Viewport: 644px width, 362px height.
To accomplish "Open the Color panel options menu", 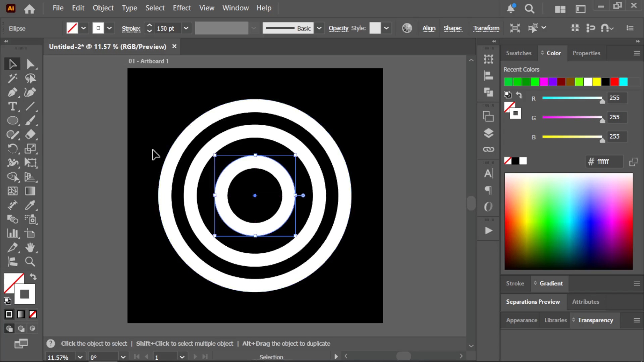I will [x=637, y=53].
